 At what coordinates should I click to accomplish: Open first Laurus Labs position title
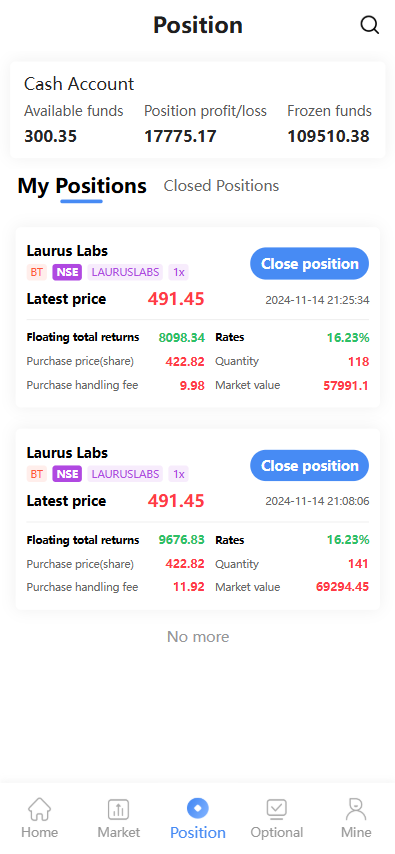[67, 251]
